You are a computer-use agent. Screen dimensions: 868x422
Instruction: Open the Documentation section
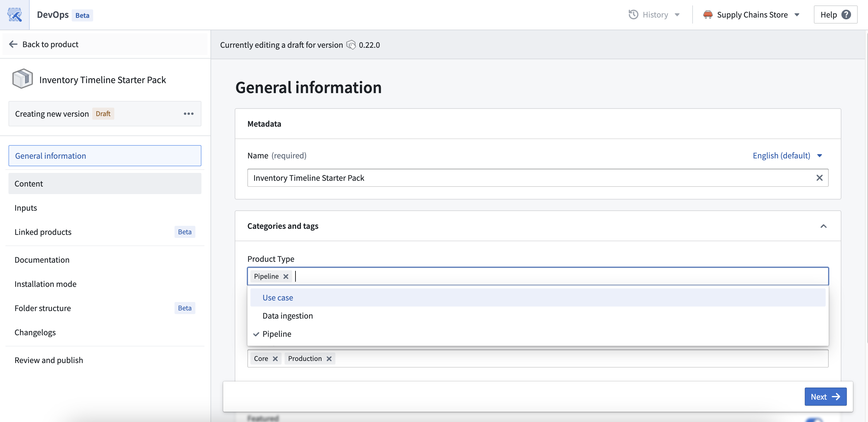(x=105, y=260)
